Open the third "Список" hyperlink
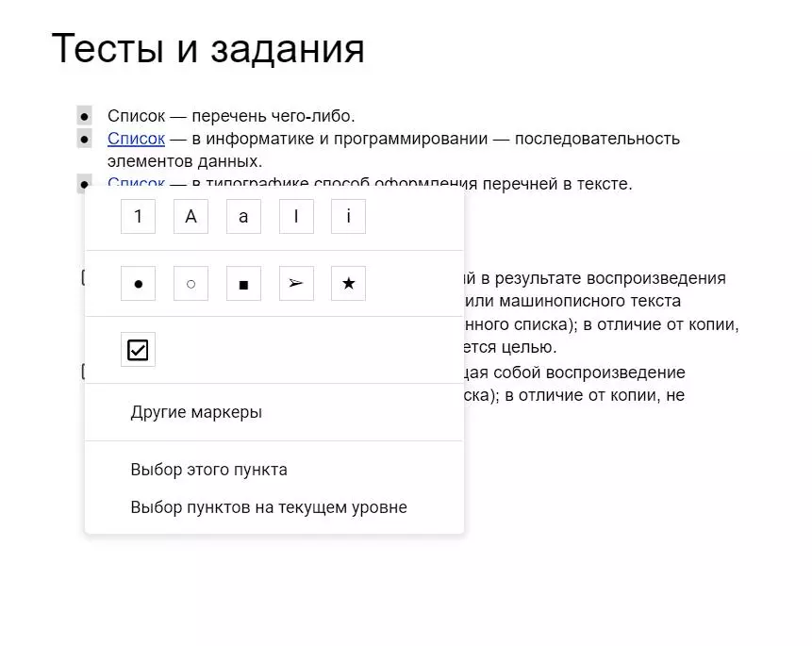The width and height of the screenshot is (812, 646). click(x=135, y=184)
